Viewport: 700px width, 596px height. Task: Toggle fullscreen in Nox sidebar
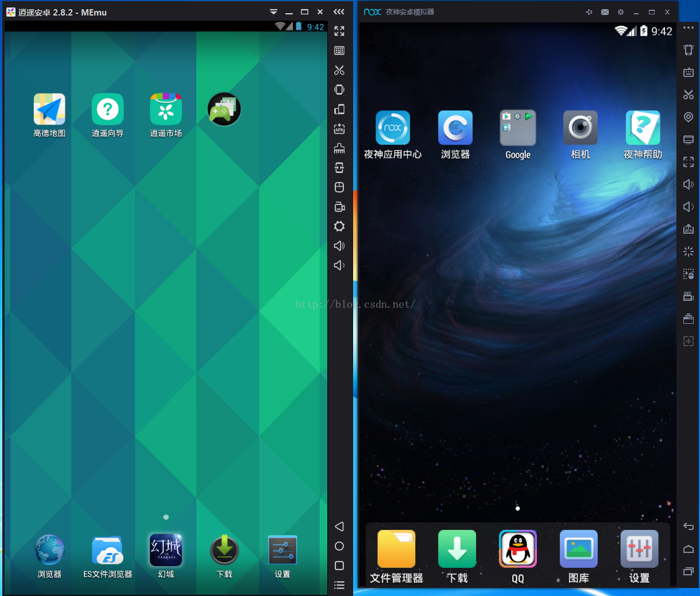click(689, 162)
